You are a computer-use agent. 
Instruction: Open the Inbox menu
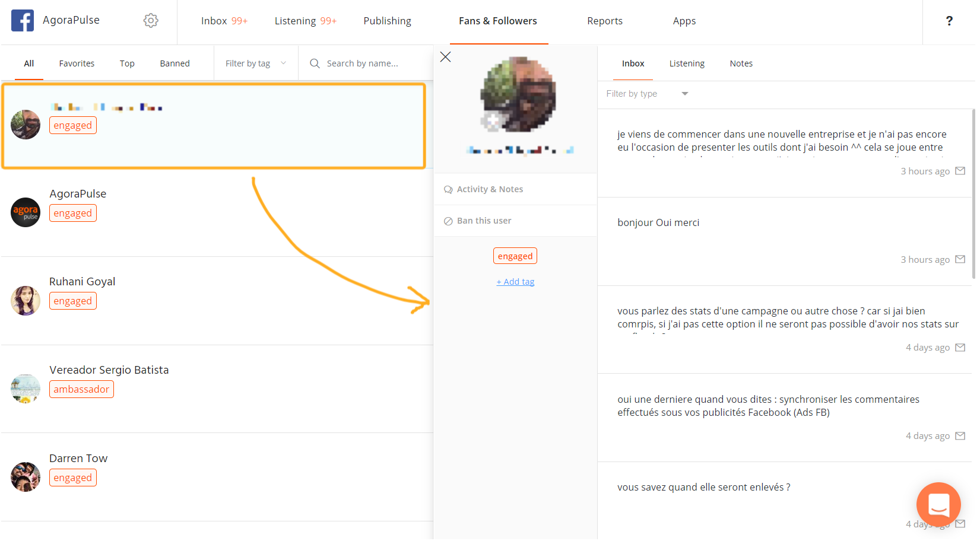point(224,21)
